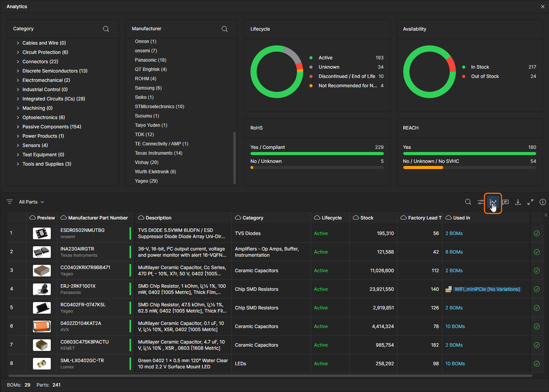Open the All Parts dropdown

coord(31,202)
